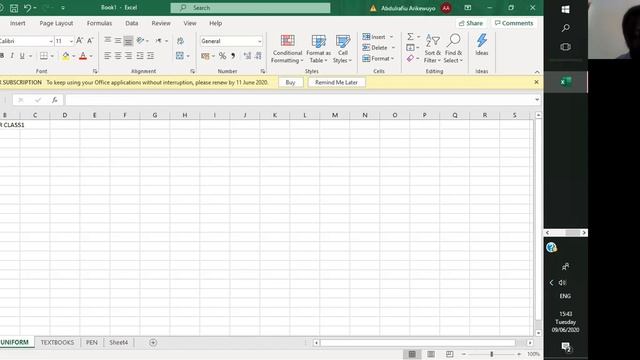The image size is (640, 360).
Task: Click Merge & Center icon
Action: click(x=180, y=56)
